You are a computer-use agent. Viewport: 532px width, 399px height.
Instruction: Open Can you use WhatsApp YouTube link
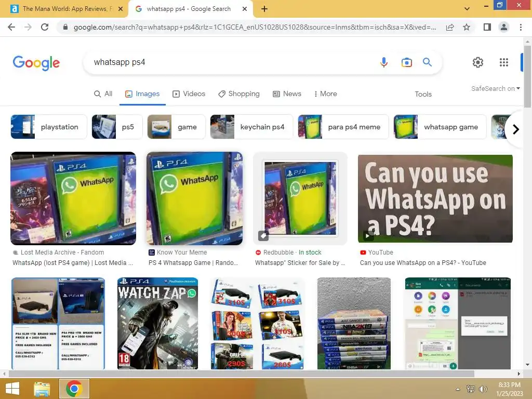[423, 262]
